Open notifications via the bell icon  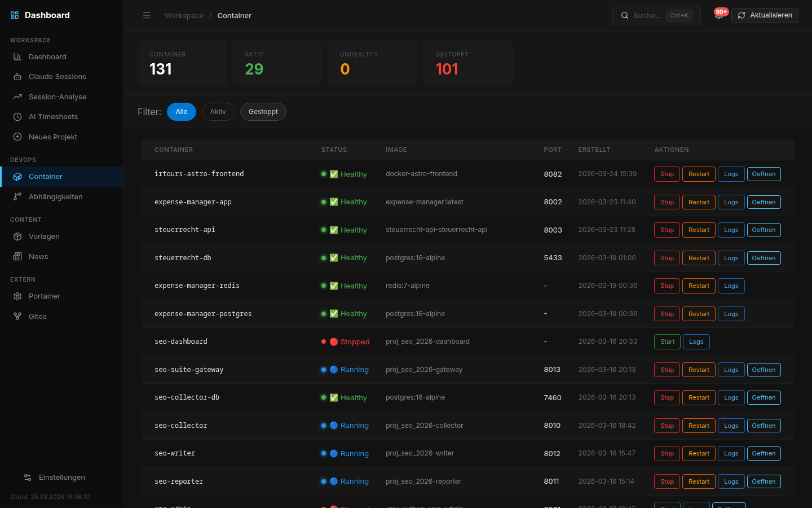tap(718, 18)
